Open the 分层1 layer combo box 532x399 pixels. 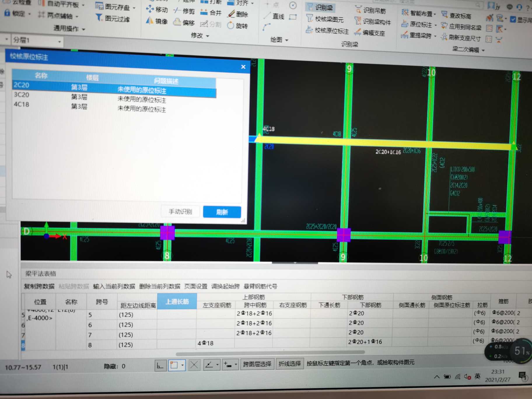click(x=37, y=41)
